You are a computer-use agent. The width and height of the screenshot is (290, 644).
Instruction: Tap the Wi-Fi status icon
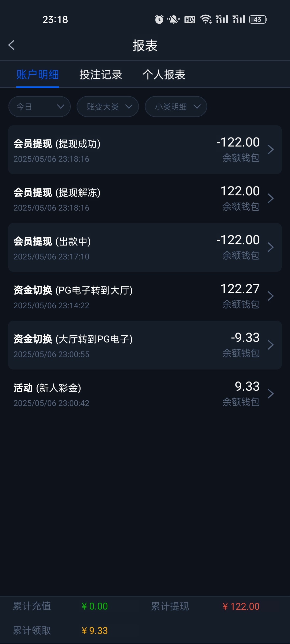click(206, 19)
